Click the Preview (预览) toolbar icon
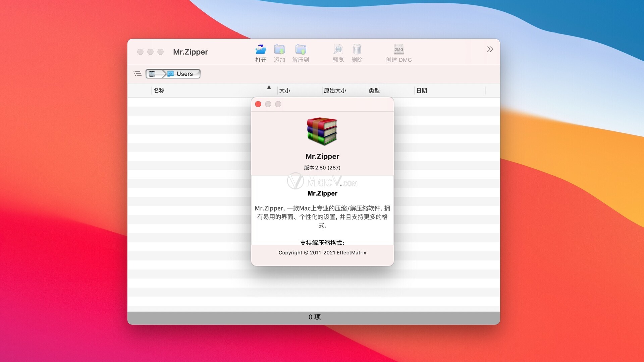Viewport: 644px width, 362px height. point(338,49)
